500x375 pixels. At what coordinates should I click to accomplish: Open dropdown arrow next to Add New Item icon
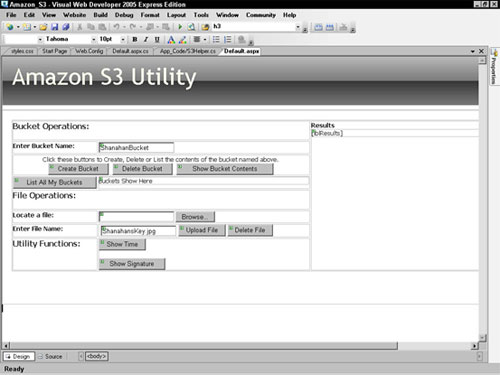35,27
